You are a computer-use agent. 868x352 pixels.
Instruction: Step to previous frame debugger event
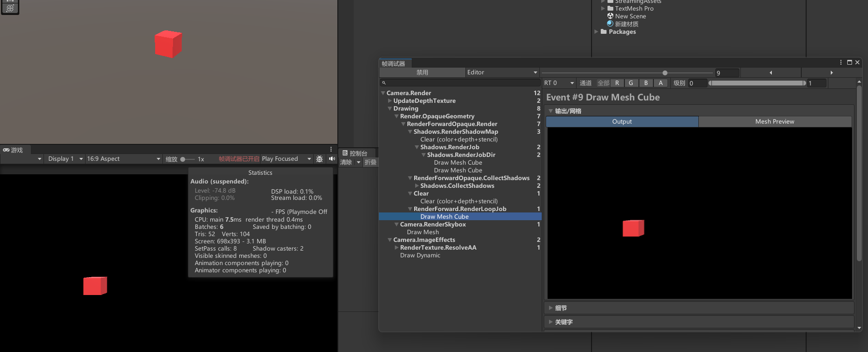tap(771, 72)
